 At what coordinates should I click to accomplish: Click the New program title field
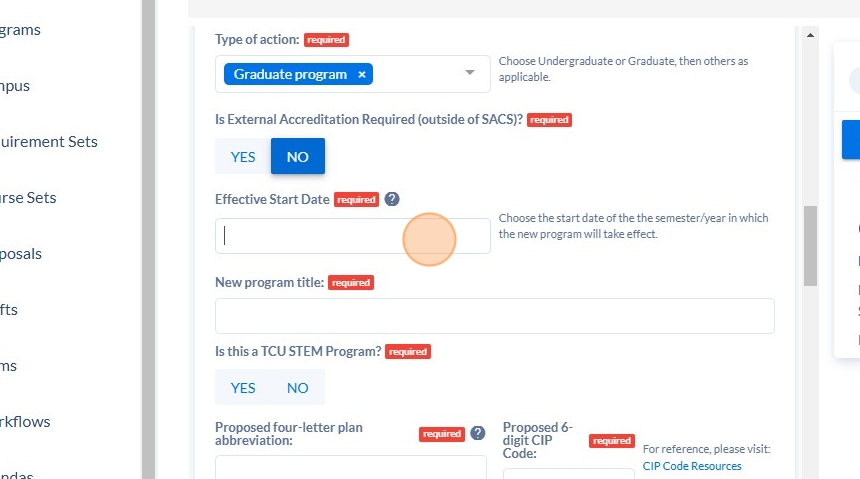click(495, 316)
